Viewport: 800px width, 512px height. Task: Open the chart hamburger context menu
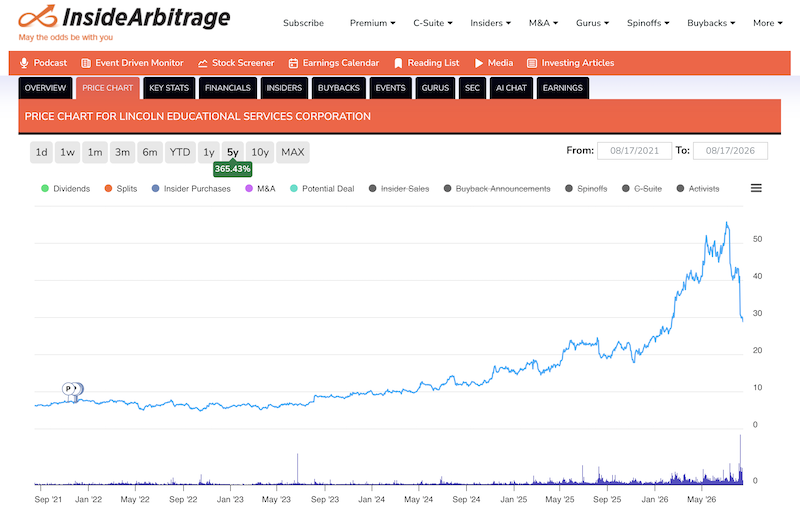756,188
